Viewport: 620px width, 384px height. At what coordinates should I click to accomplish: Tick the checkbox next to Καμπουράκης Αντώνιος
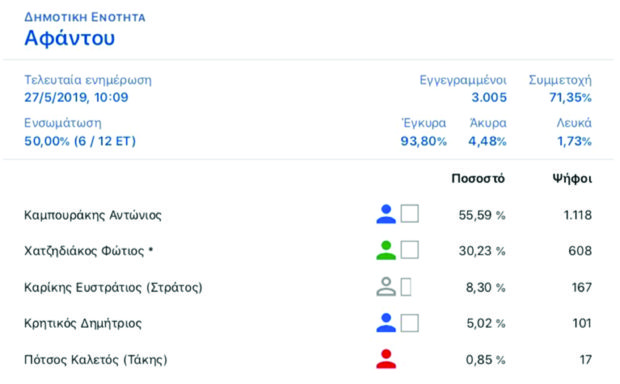point(410,214)
